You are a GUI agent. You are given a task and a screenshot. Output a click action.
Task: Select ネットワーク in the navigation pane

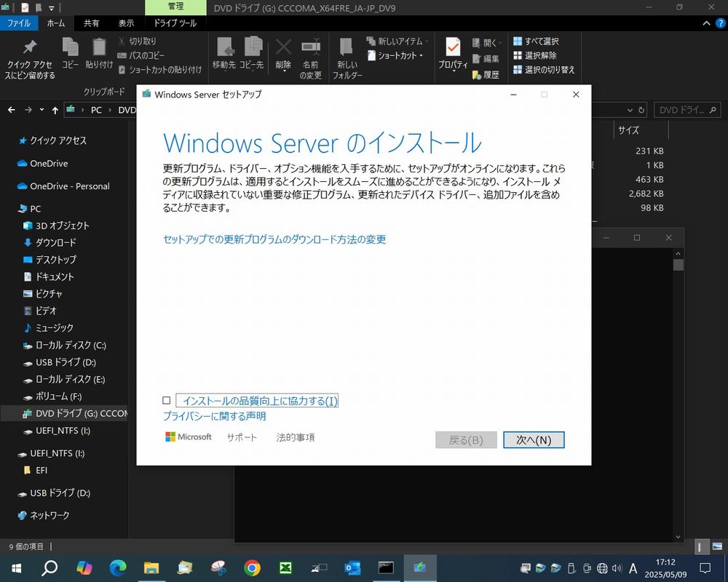(x=50, y=515)
